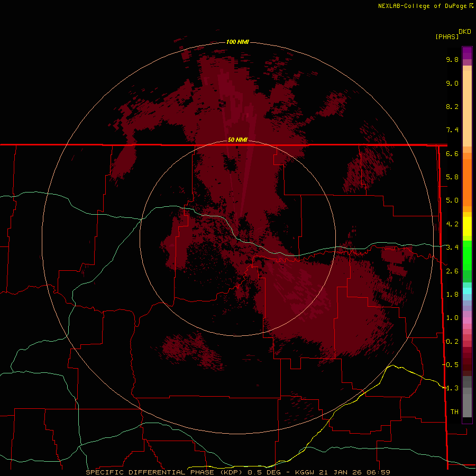Click the [PHAS] units label
Screen dimensions: 476x476
(447, 36)
